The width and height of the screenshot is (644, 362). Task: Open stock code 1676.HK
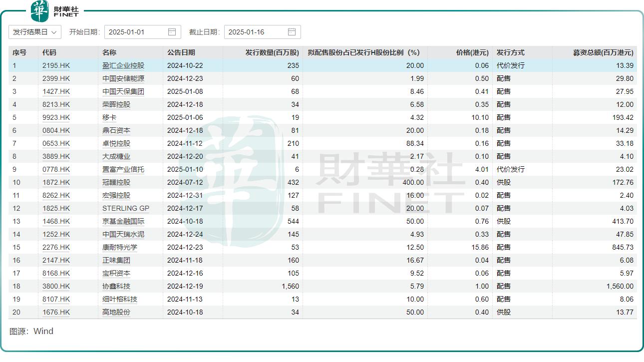(56, 312)
